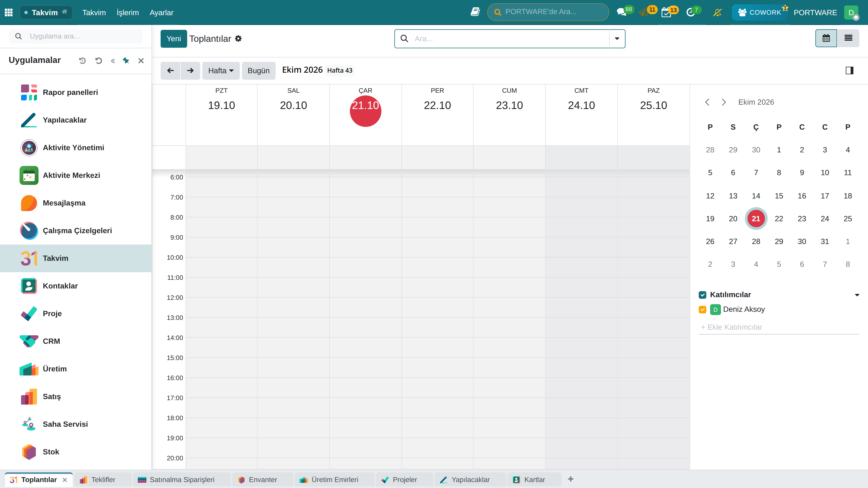
Task: Click the Uygulama ara search field
Action: tap(76, 36)
